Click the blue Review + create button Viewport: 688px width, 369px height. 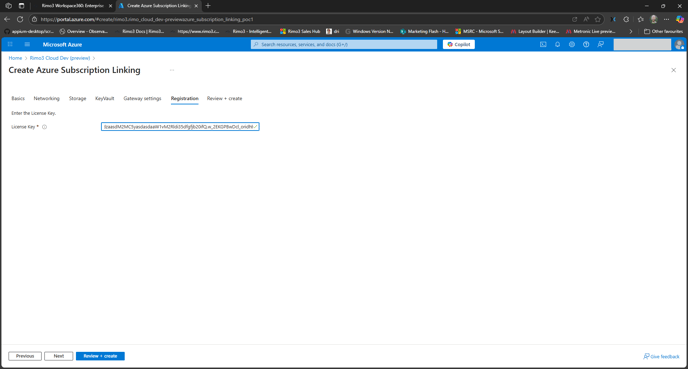click(x=100, y=356)
